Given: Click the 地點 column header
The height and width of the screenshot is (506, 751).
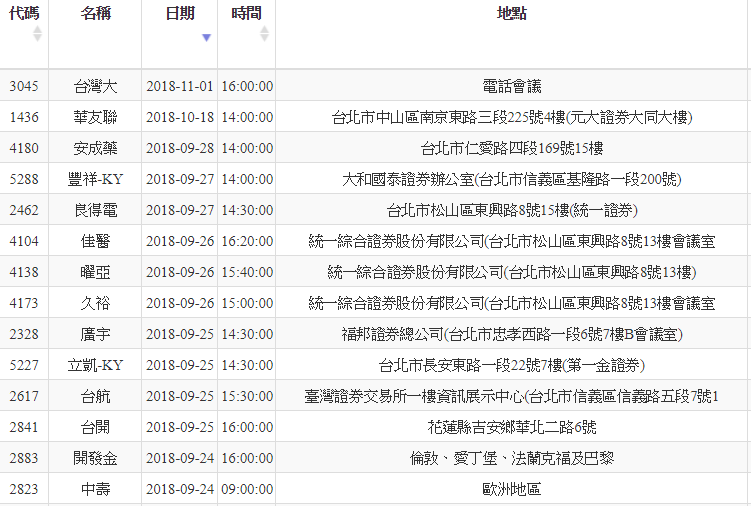Looking at the screenshot, I should pos(512,14).
